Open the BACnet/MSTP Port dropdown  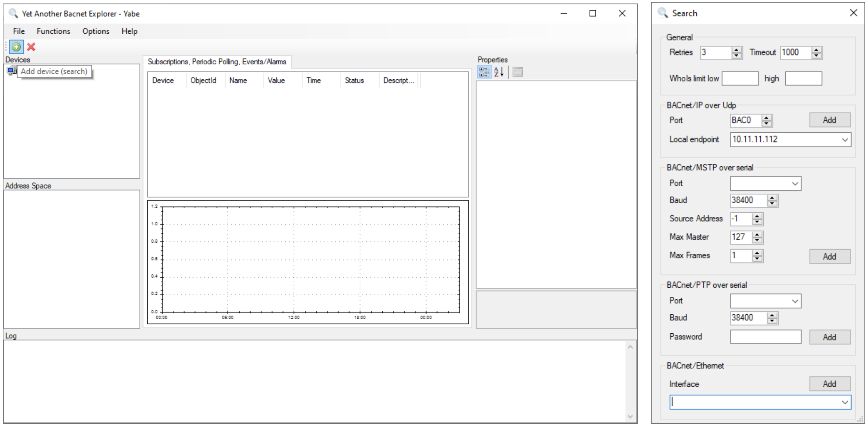click(795, 183)
